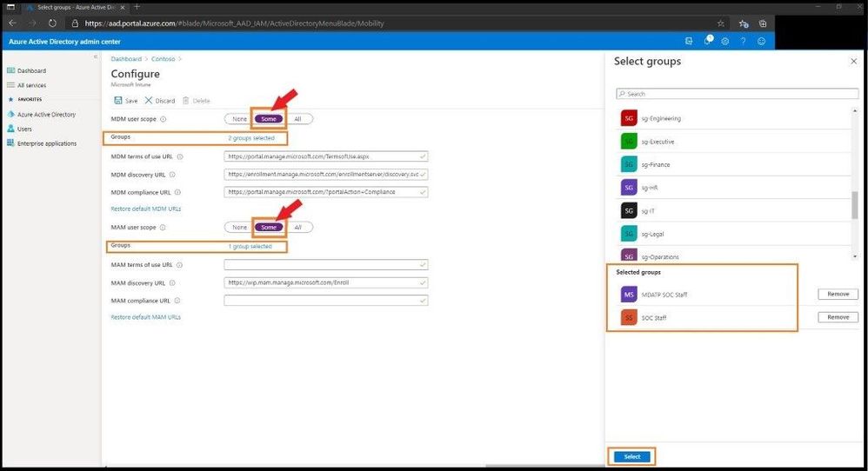The width and height of the screenshot is (868, 471).
Task: Open help question mark in Azure header
Action: click(x=743, y=41)
